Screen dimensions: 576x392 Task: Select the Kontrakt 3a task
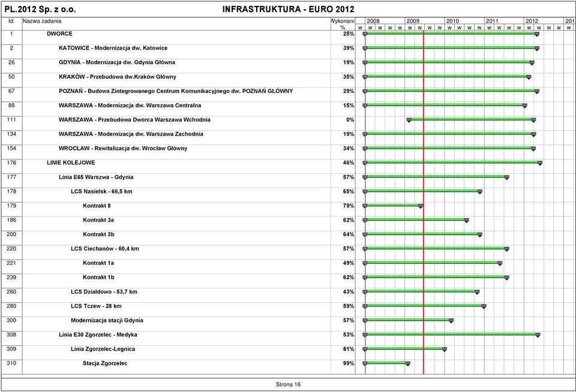(x=98, y=220)
